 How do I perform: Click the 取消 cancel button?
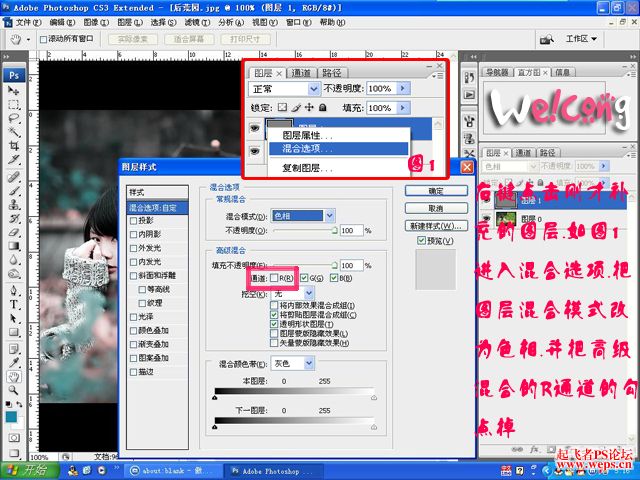click(x=436, y=208)
